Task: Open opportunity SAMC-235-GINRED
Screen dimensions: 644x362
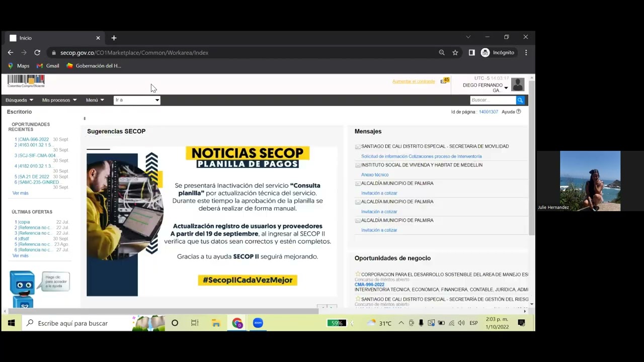Action: coord(38,182)
